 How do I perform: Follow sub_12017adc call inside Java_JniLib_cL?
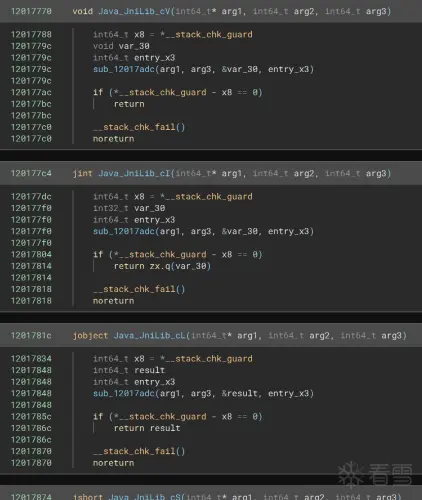pyautogui.click(x=124, y=393)
